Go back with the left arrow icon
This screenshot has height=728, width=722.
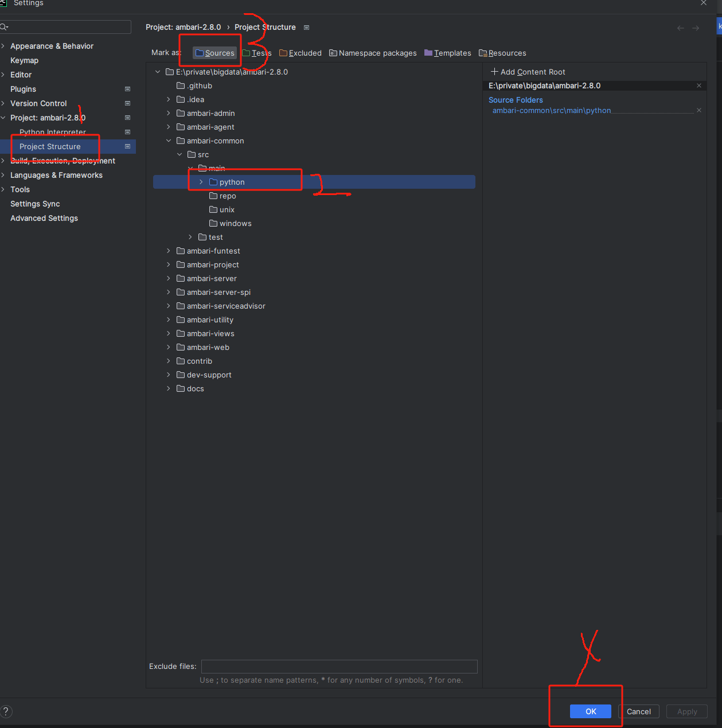(680, 28)
